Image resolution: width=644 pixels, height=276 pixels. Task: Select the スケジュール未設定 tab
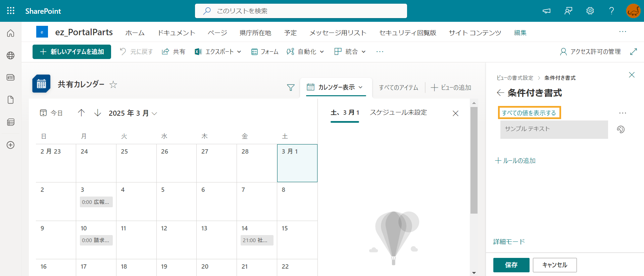pos(398,113)
